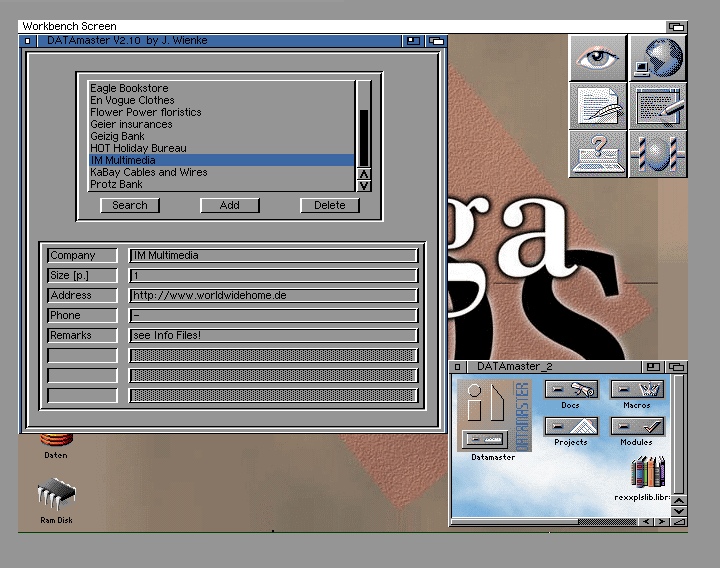The height and width of the screenshot is (568, 720).
Task: Click the Address input field
Action: click(x=273, y=296)
